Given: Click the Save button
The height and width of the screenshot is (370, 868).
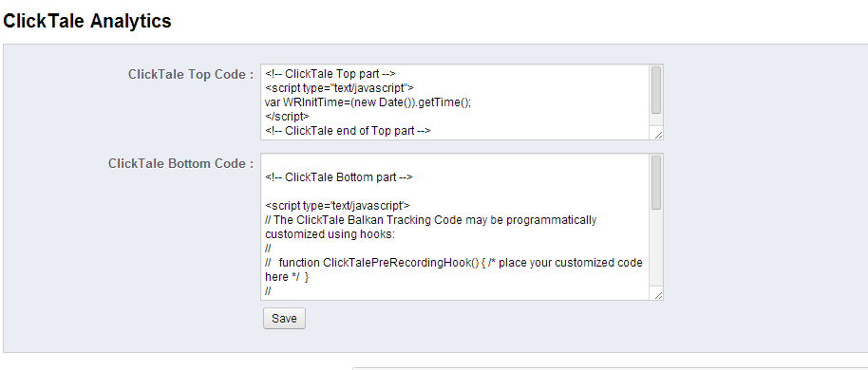Looking at the screenshot, I should (x=284, y=319).
